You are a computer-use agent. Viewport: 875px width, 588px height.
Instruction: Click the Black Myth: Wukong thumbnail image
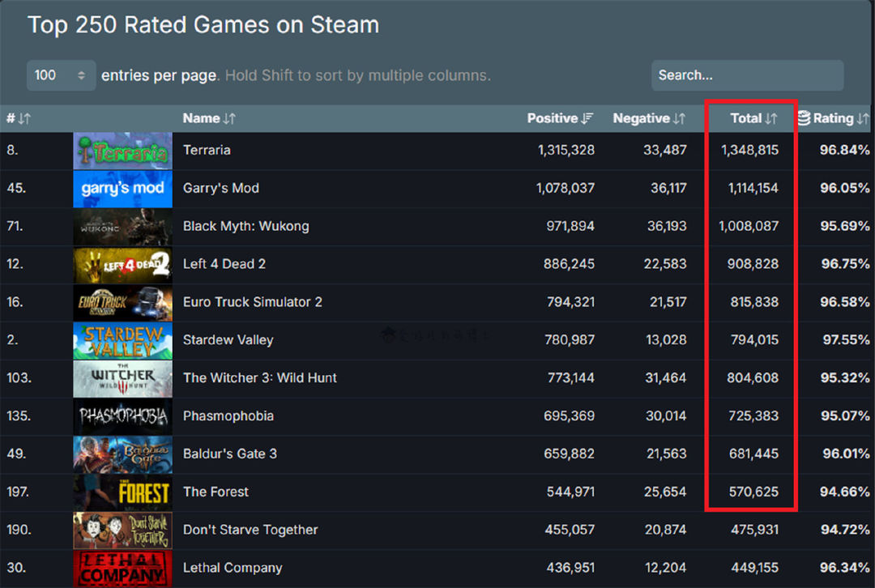[x=122, y=227]
